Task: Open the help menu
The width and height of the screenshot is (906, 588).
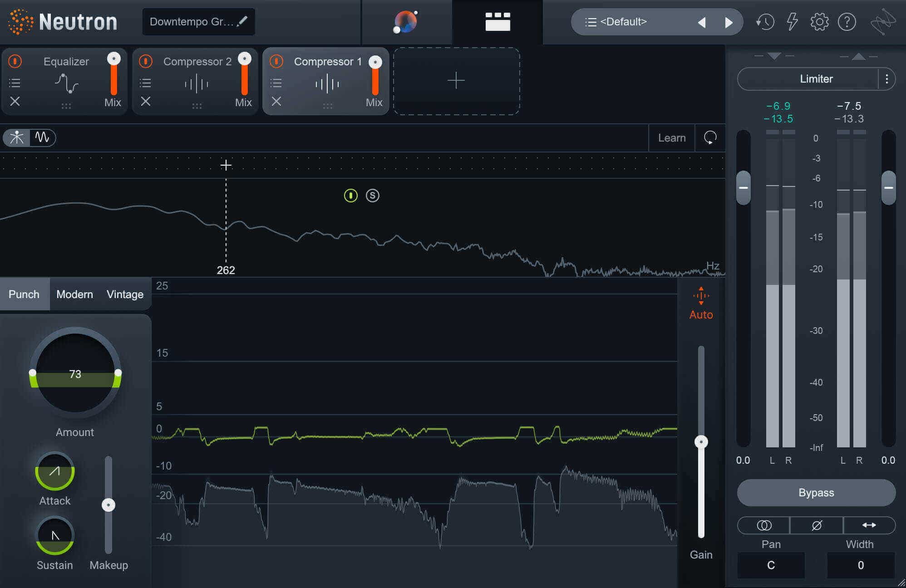Action: click(847, 22)
